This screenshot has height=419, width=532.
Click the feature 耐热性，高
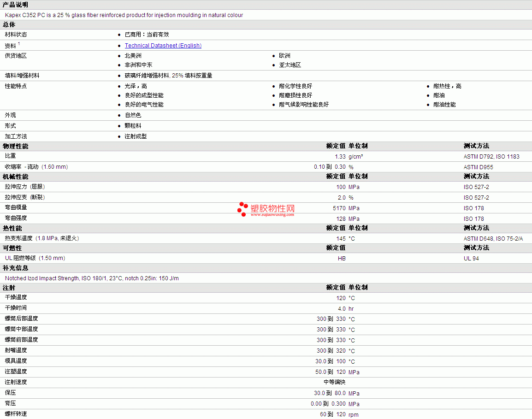click(447, 86)
